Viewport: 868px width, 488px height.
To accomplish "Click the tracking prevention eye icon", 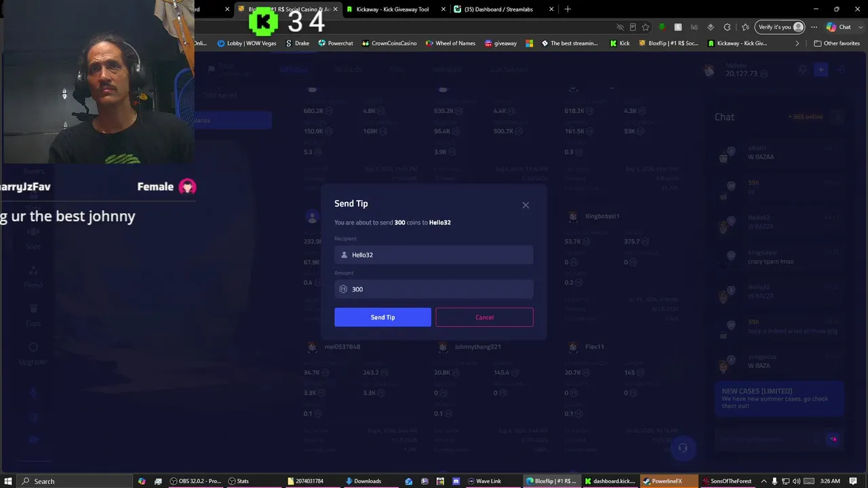I will [620, 27].
